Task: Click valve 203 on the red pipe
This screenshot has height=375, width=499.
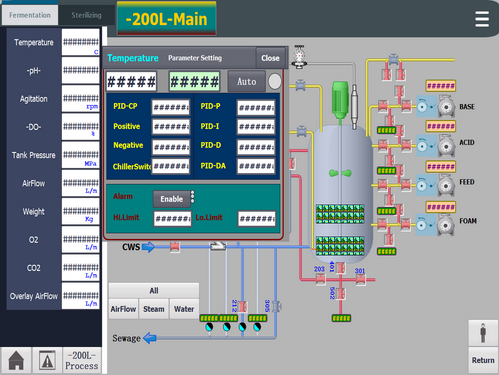Action: click(320, 279)
